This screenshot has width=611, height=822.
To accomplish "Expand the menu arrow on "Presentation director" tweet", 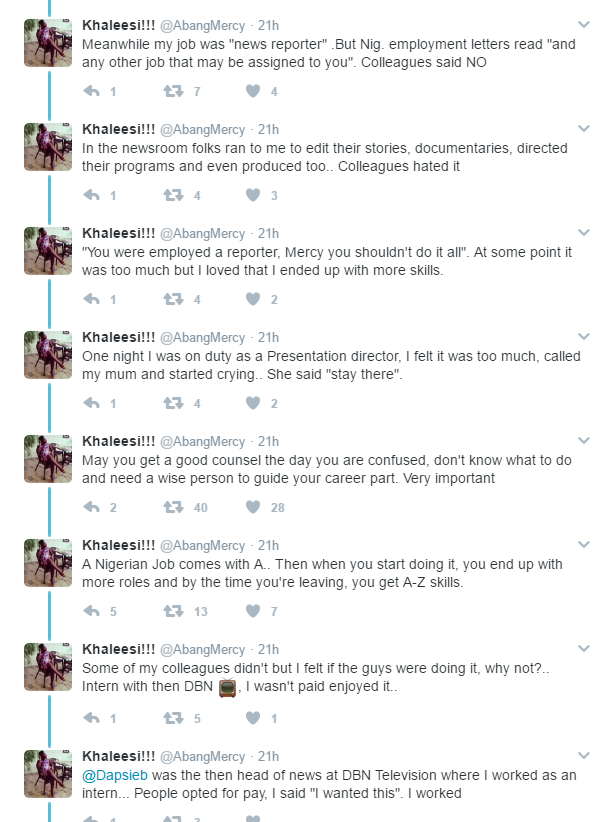I will click(584, 336).
